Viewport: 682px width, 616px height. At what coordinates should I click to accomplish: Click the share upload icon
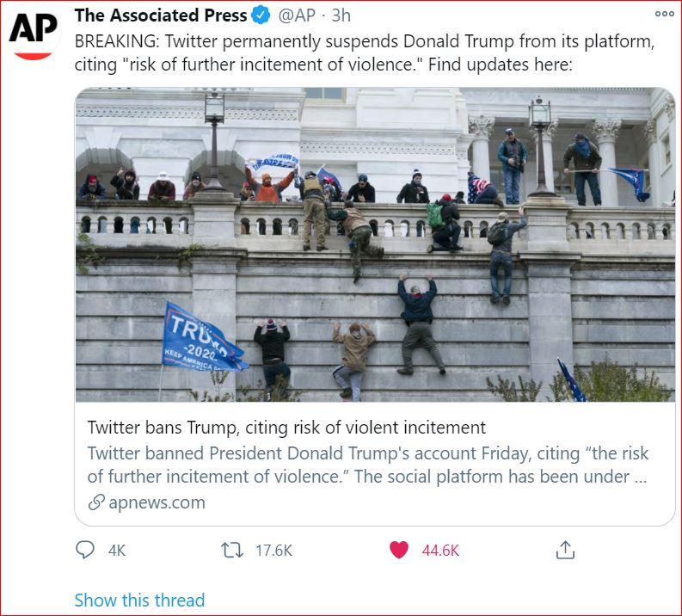pos(565,550)
